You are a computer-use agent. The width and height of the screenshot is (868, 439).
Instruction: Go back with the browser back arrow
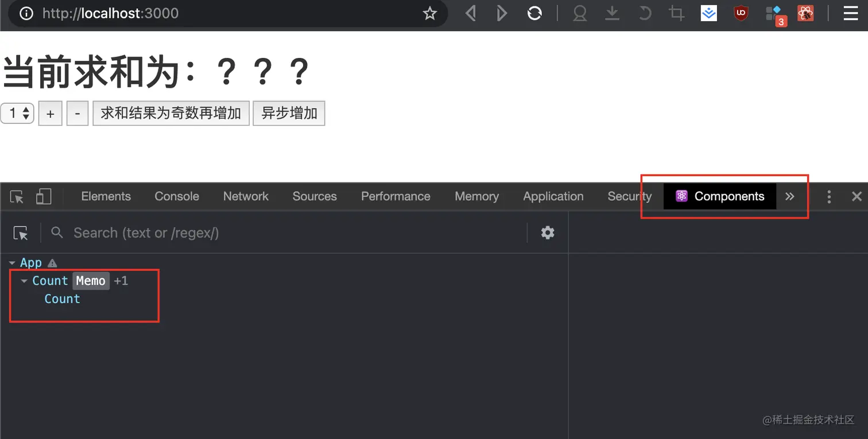(471, 13)
